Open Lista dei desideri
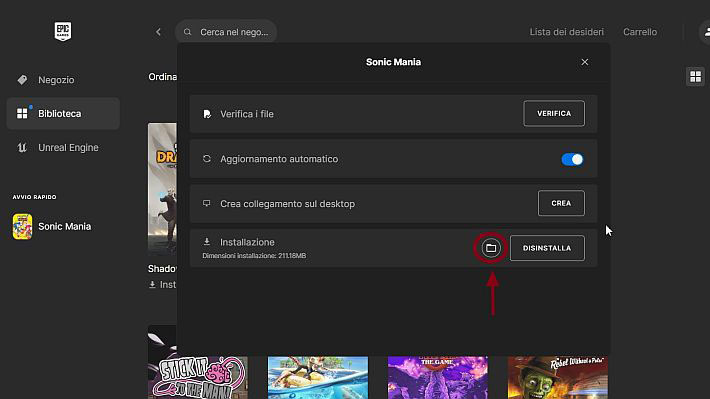Screen dimensions: 710x399 (566, 32)
